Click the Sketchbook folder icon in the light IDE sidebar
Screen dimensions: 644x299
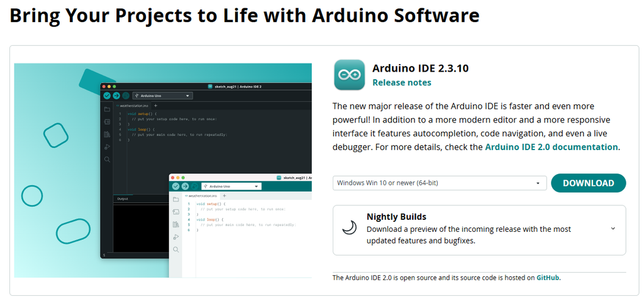176,199
